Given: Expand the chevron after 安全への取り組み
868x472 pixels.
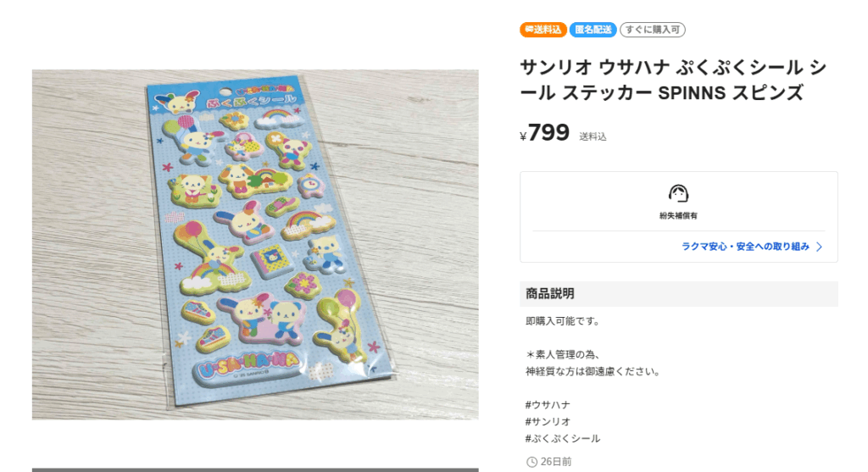Looking at the screenshot, I should 820,247.
